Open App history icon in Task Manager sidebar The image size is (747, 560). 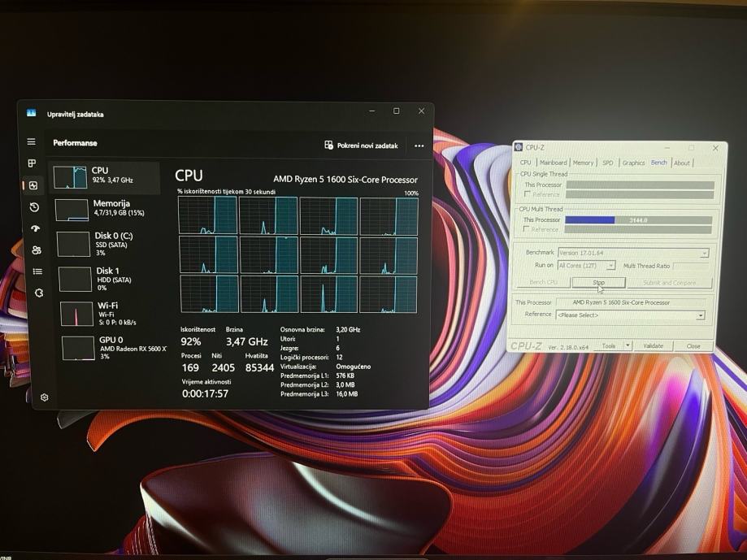(34, 207)
